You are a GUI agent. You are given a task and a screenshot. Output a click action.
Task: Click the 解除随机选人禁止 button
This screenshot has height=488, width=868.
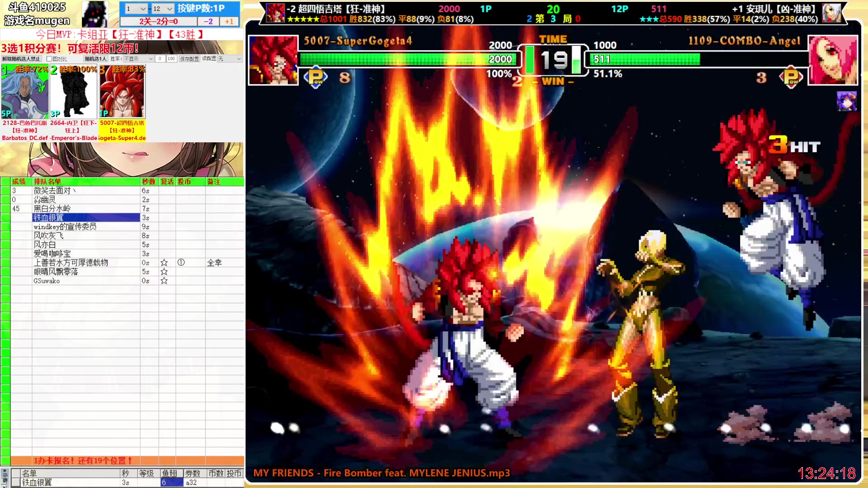21,59
